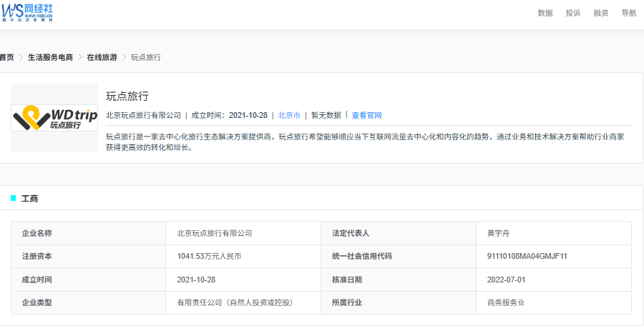Select table label 企业类型
The width and height of the screenshot is (644, 326).
click(37, 302)
